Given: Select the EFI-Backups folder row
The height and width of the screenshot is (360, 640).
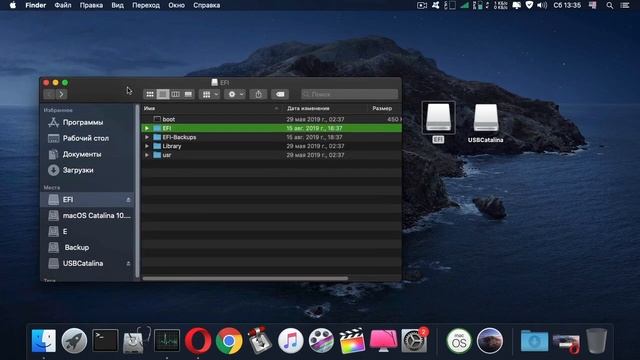Looking at the screenshot, I should (271, 137).
